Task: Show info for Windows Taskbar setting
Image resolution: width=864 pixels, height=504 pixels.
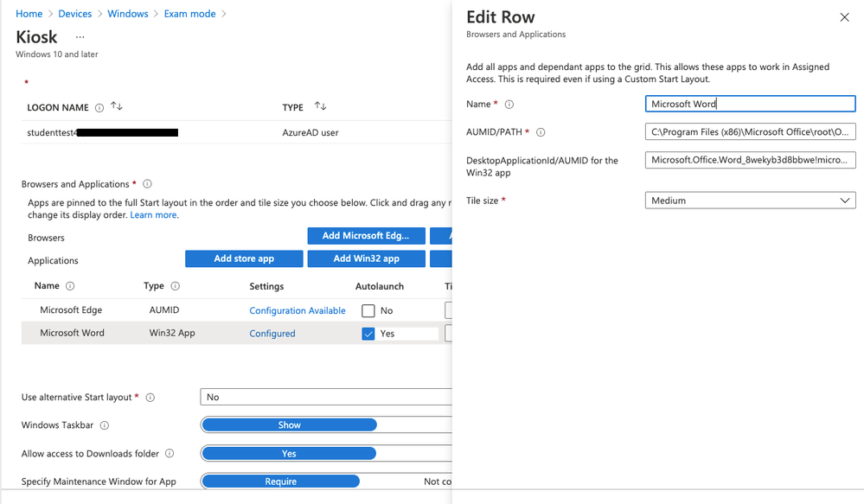Action: click(104, 425)
